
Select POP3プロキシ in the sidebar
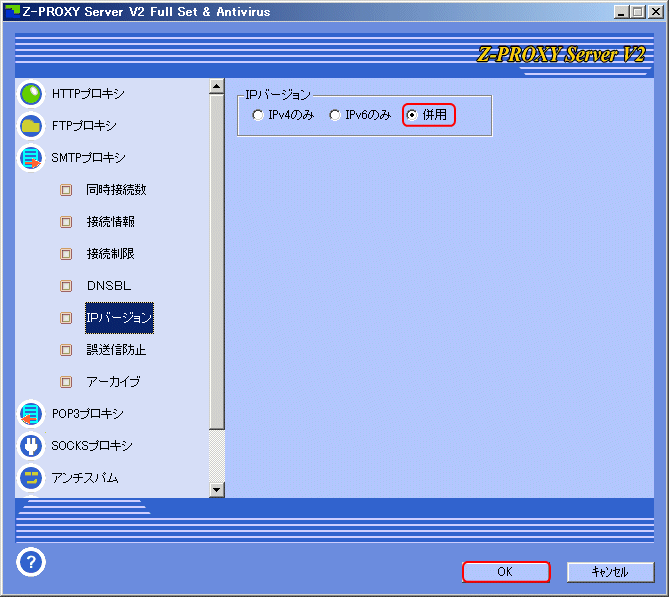88,414
